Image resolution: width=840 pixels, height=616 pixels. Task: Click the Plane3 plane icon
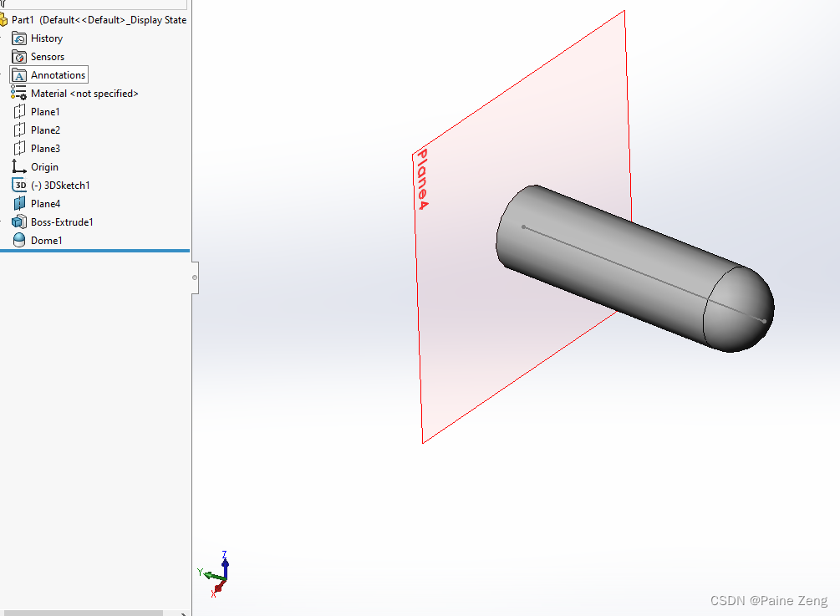(19, 148)
